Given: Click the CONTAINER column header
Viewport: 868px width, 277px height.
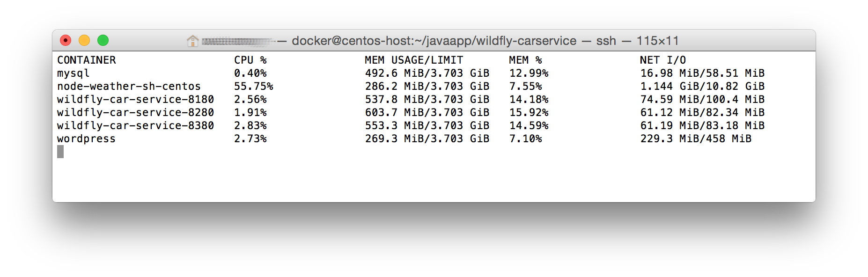Looking at the screenshot, I should pos(87,60).
